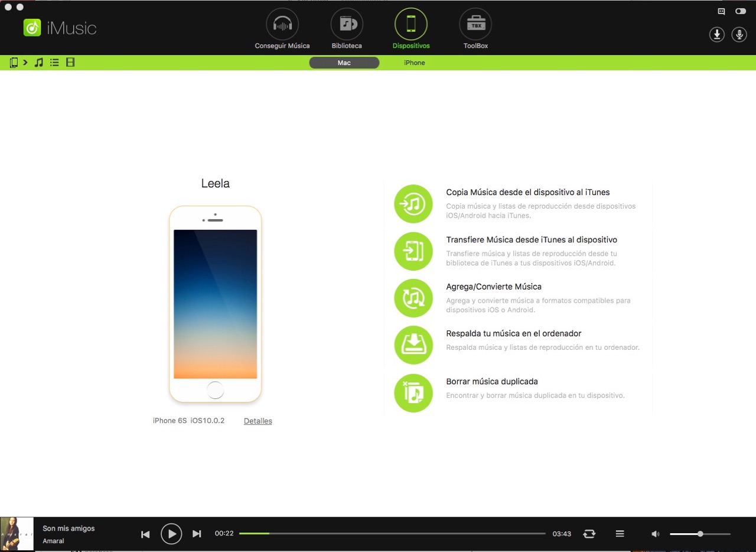Image resolution: width=756 pixels, height=552 pixels.
Task: Select the 'Borrar música duplicada' title
Action: [492, 381]
